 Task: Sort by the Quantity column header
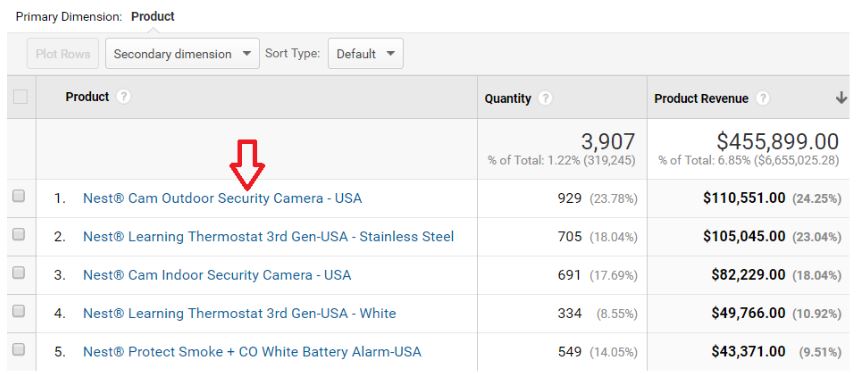[x=508, y=99]
